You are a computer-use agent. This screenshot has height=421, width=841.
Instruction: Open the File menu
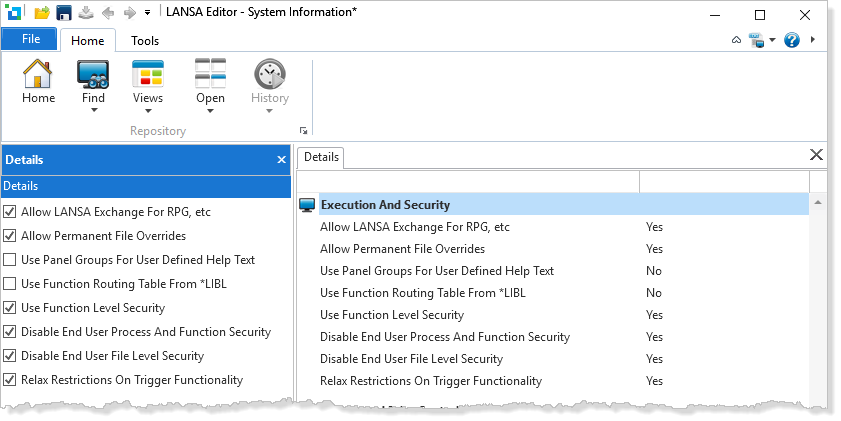point(30,40)
